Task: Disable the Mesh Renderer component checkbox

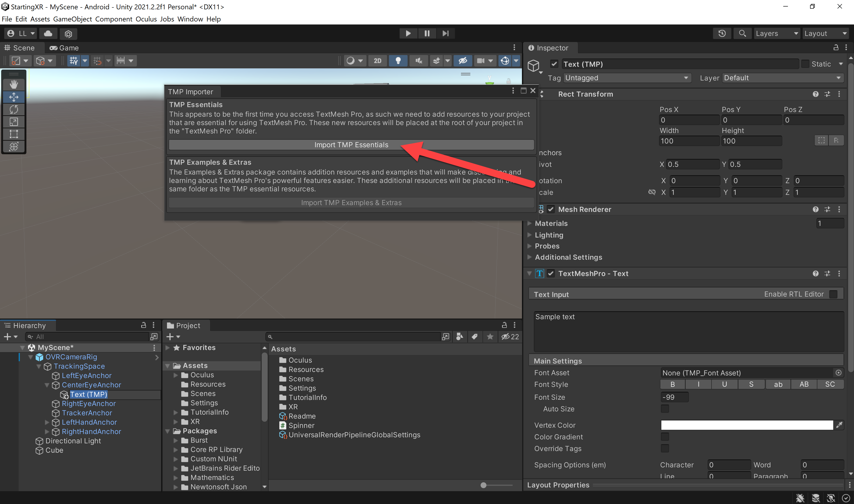Action: (x=551, y=210)
